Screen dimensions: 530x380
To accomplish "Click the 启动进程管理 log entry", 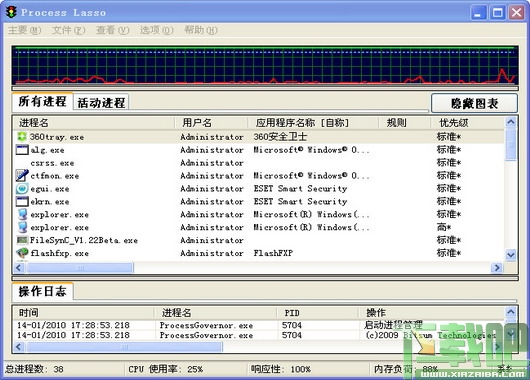I will pyautogui.click(x=393, y=325).
